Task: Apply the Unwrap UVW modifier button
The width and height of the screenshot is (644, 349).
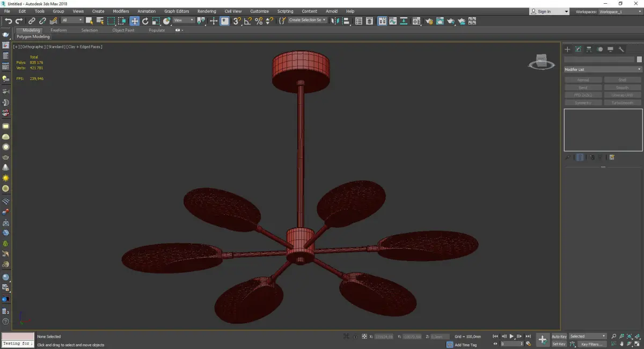Action: click(622, 95)
